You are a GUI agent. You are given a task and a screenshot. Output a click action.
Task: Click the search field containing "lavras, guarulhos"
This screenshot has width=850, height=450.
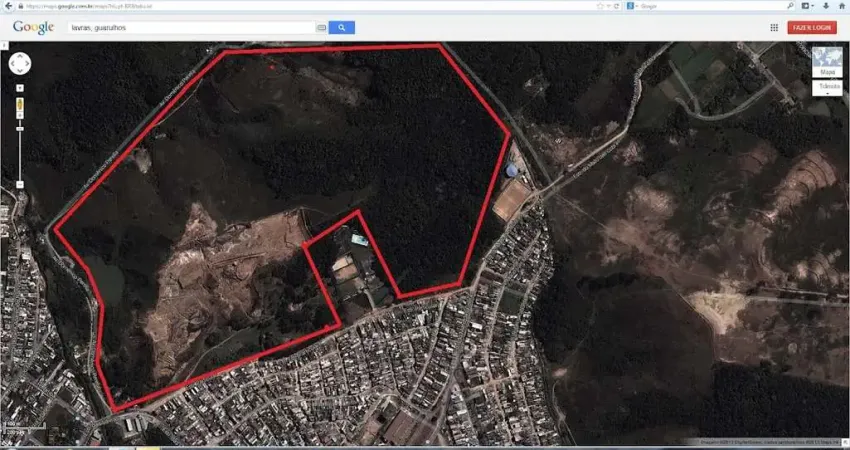coord(190,28)
